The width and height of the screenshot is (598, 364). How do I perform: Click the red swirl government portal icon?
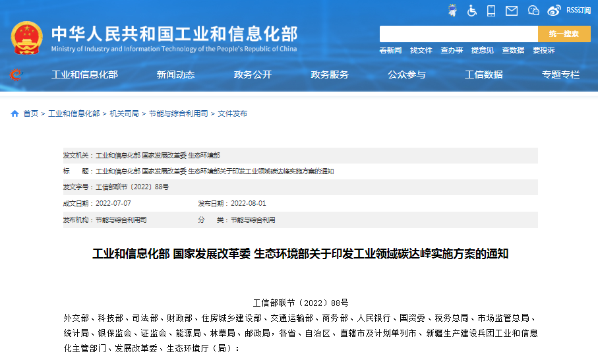click(16, 75)
